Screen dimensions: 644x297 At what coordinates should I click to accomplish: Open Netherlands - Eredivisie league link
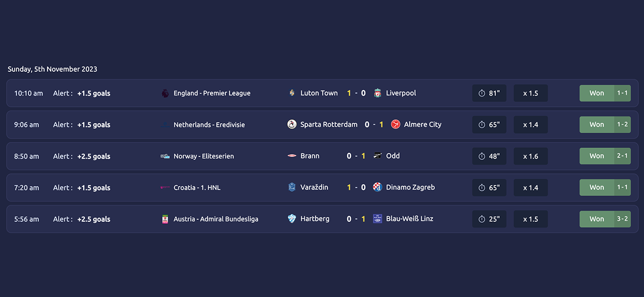(x=209, y=125)
